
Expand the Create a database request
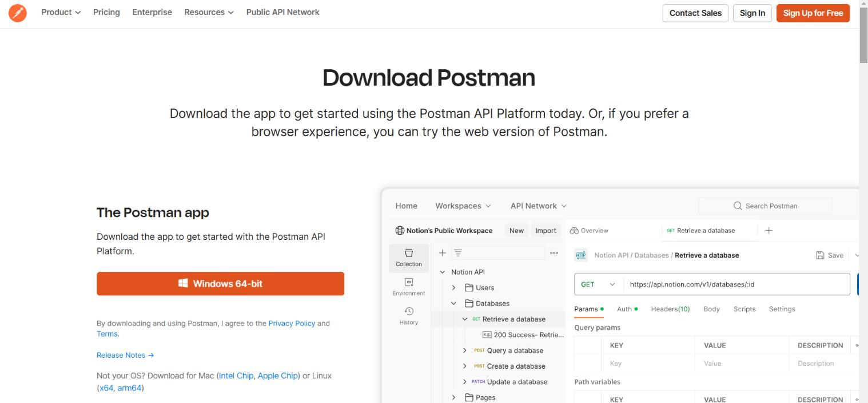464,366
